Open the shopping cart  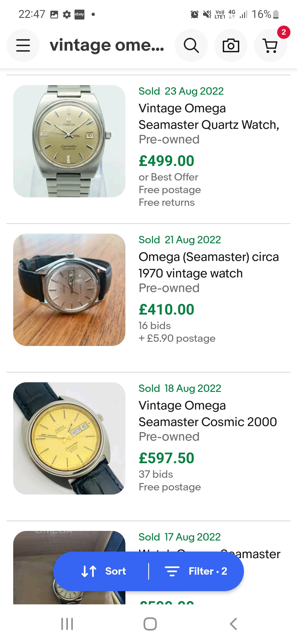pyautogui.click(x=270, y=45)
